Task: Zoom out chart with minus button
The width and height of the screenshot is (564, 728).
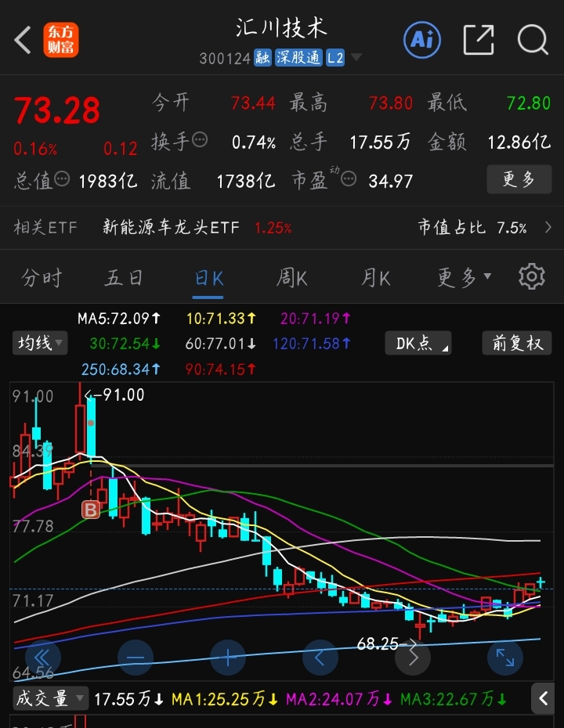Action: coord(136,658)
